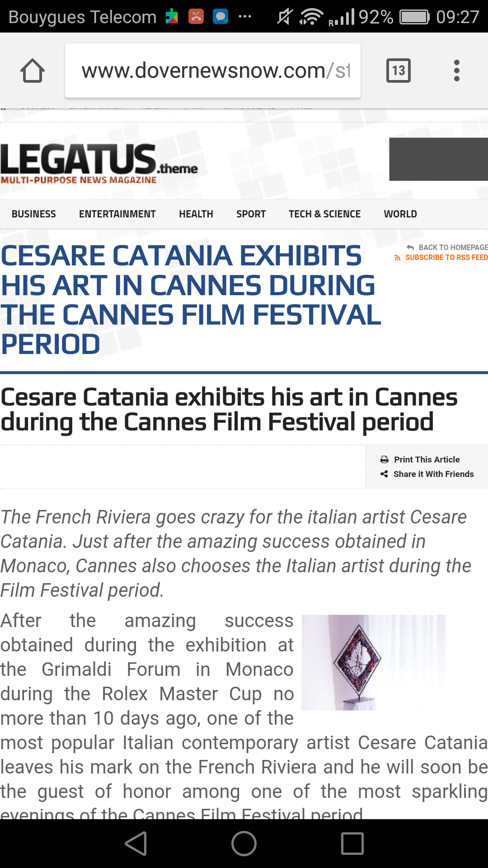Screen dimensions: 488x868
Task: Open the browser three-dot overflow menu
Action: 457,71
